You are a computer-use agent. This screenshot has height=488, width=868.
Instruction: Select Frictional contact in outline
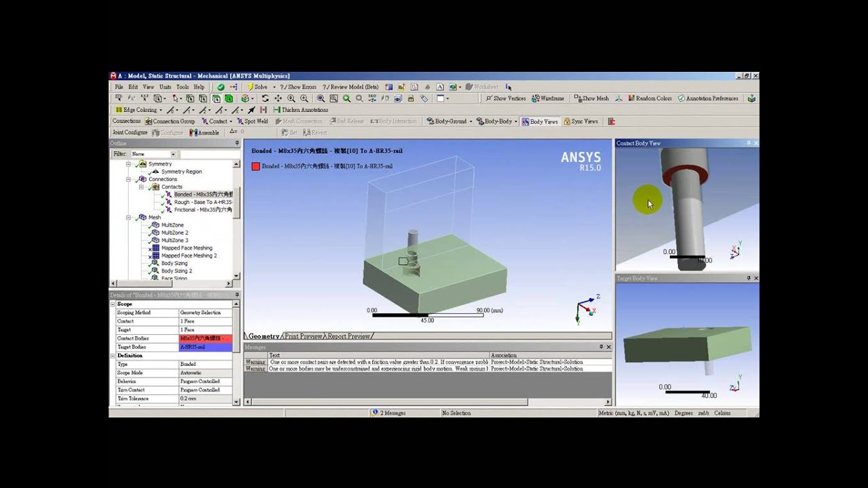(x=203, y=209)
